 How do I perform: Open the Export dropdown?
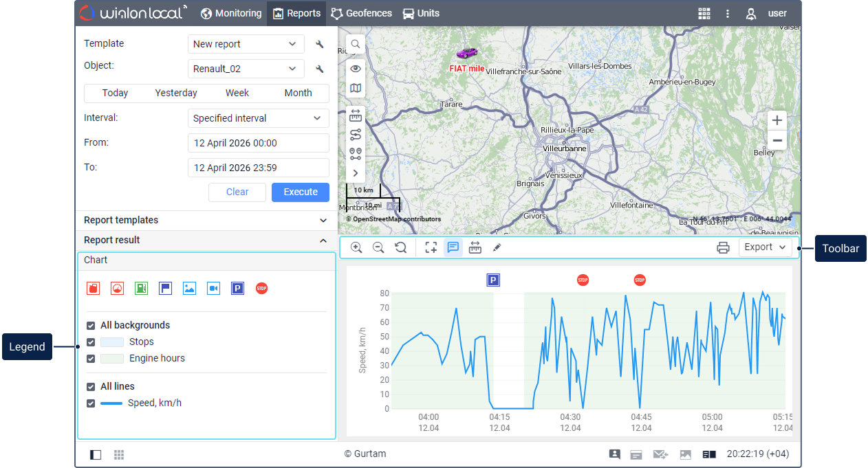765,247
